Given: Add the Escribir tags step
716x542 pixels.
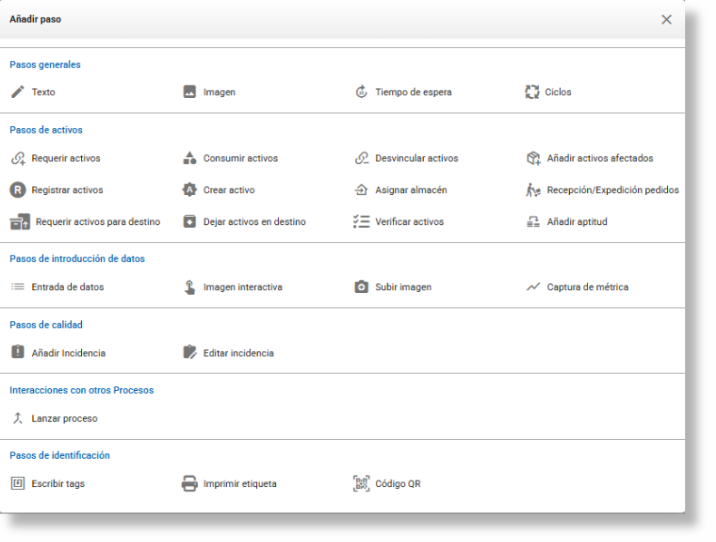Looking at the screenshot, I should click(59, 484).
